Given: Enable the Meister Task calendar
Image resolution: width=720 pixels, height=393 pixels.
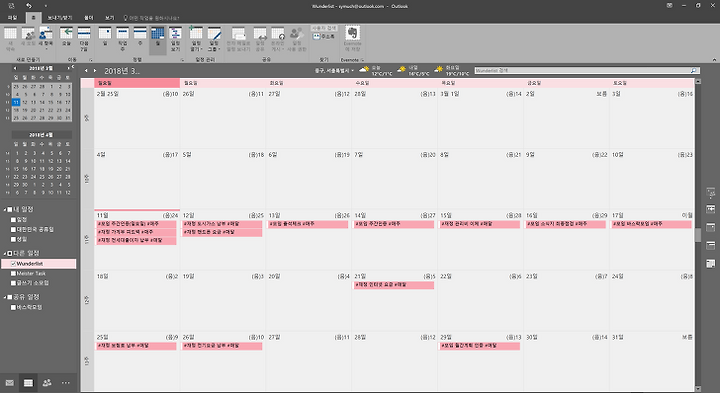Looking at the screenshot, I should [x=13, y=273].
